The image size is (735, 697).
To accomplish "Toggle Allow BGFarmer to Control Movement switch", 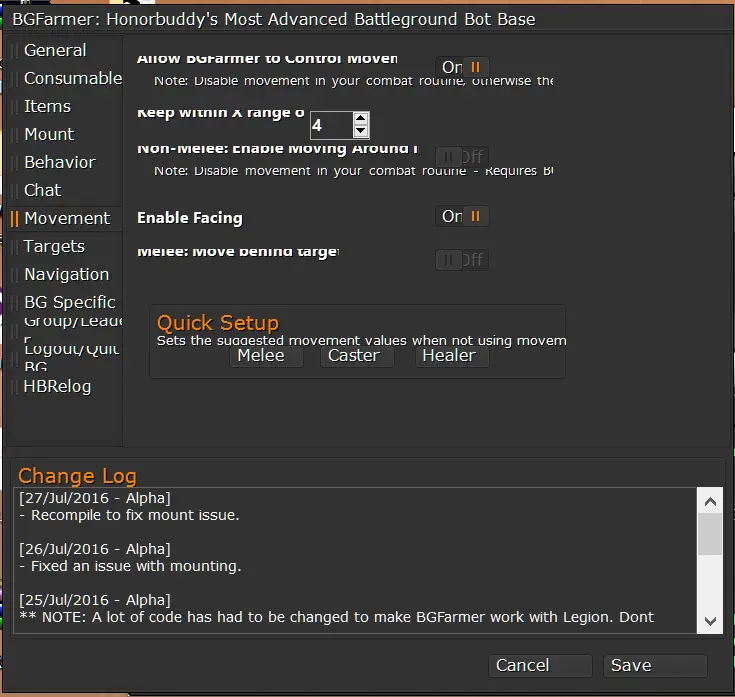I will [x=462, y=67].
